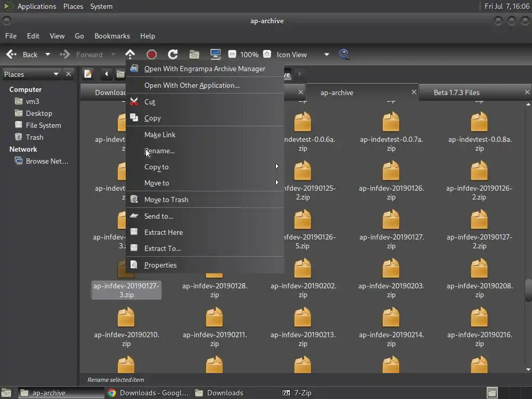This screenshot has width=532, height=399.
Task: Click the Reload toolbar icon
Action: (x=173, y=55)
